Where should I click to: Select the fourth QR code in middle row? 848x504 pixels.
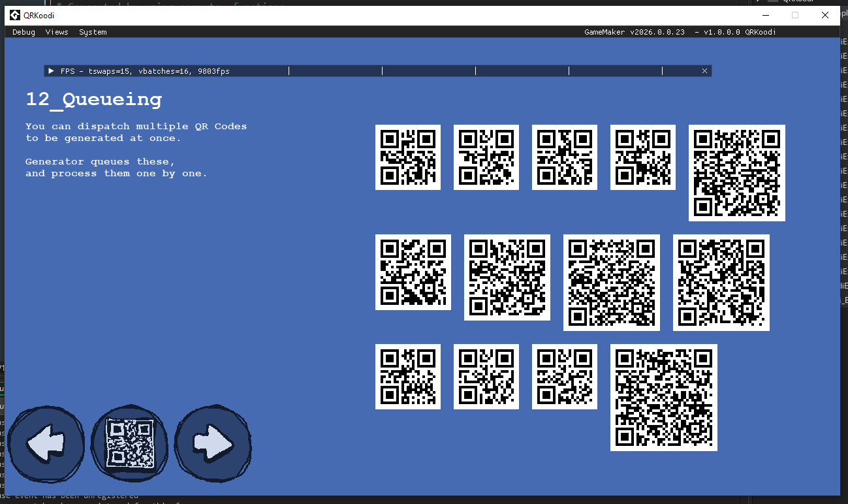point(721,283)
